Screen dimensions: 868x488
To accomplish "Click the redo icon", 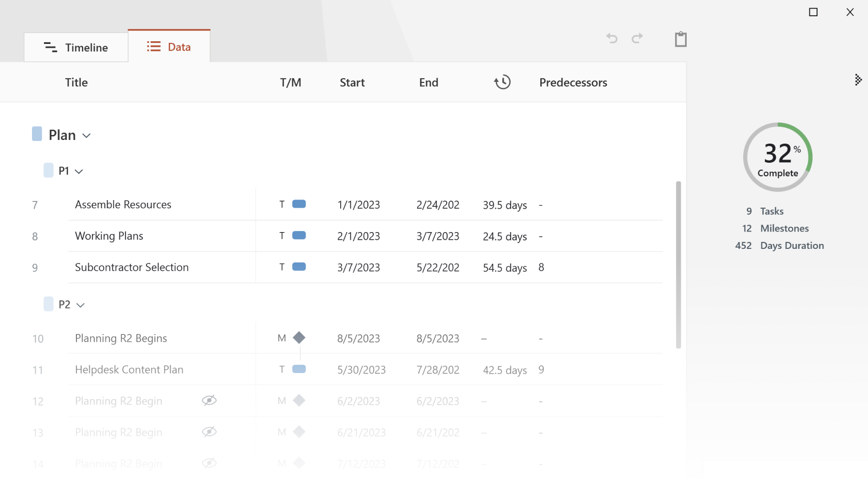I will (x=637, y=38).
